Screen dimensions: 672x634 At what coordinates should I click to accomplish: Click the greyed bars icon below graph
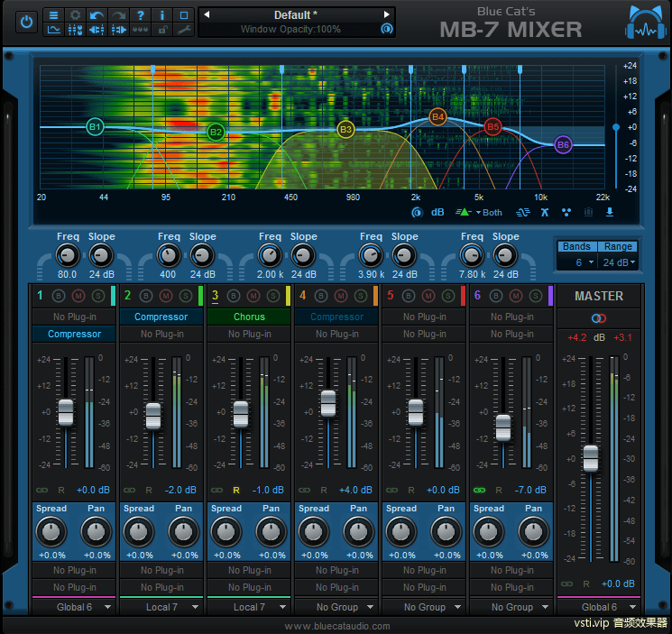pos(588,213)
